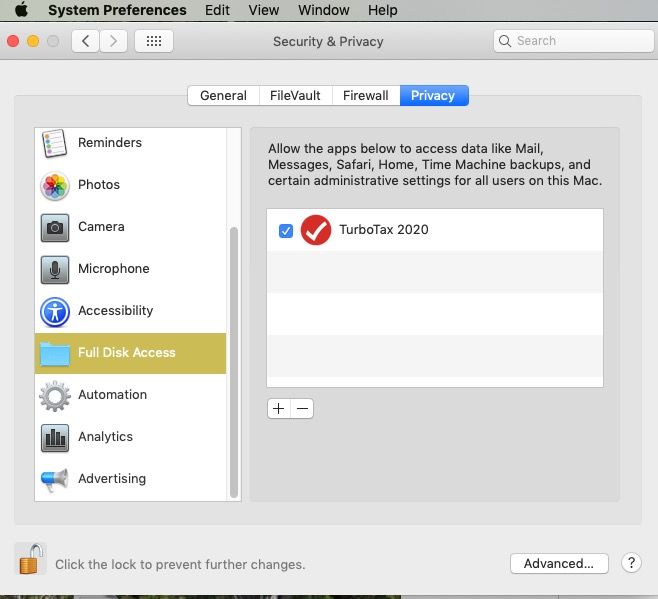Click the Photos flower icon
This screenshot has width=658, height=599.
click(x=55, y=186)
